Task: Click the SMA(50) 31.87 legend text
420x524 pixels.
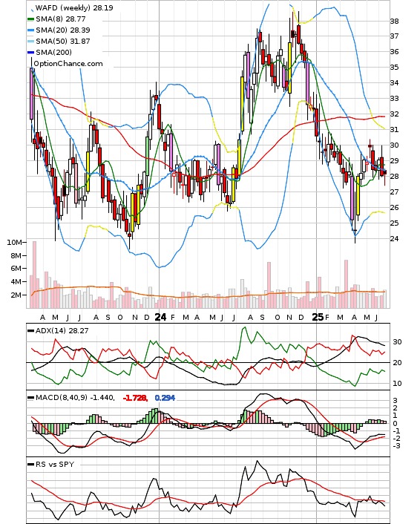Action: click(x=63, y=42)
